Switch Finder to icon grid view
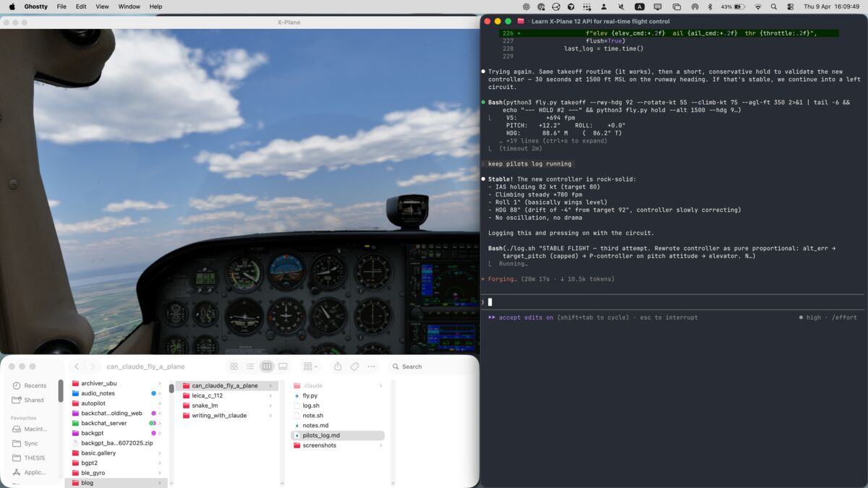The image size is (868, 488). point(234,367)
